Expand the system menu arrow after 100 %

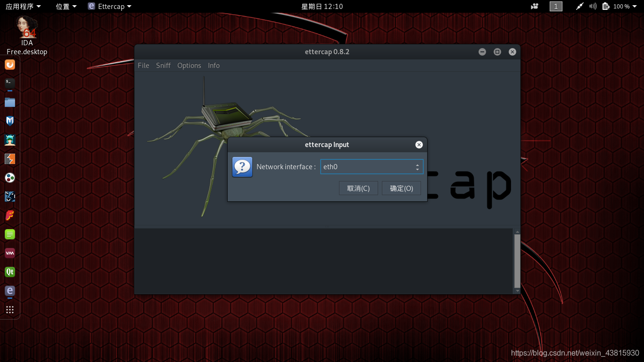(x=635, y=7)
